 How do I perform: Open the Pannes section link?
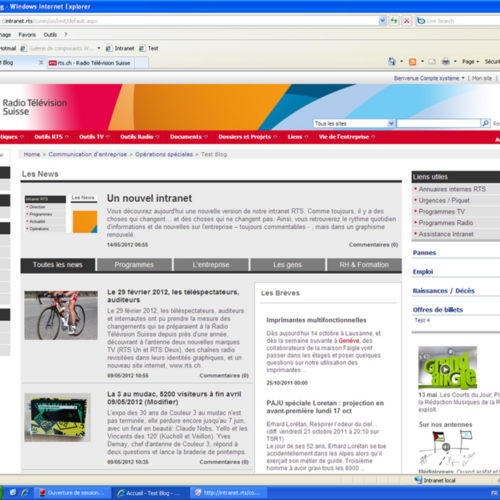(424, 253)
